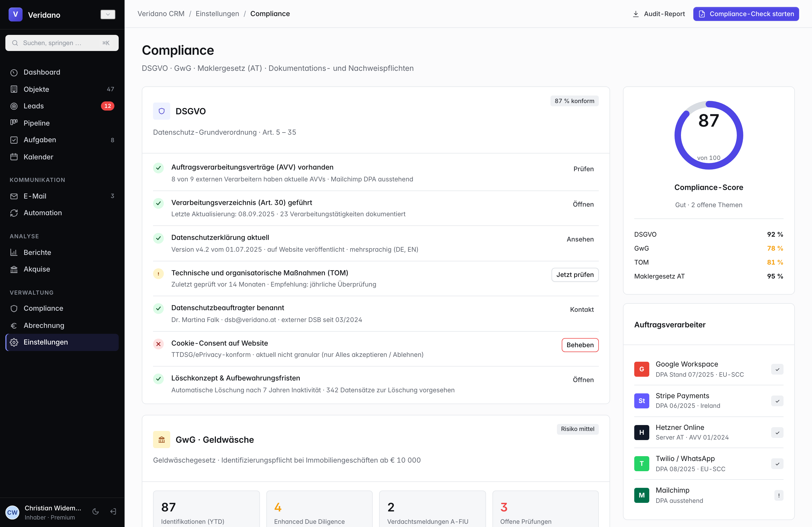The height and width of the screenshot is (527, 812).
Task: Click the Berichte chart icon
Action: (x=14, y=252)
